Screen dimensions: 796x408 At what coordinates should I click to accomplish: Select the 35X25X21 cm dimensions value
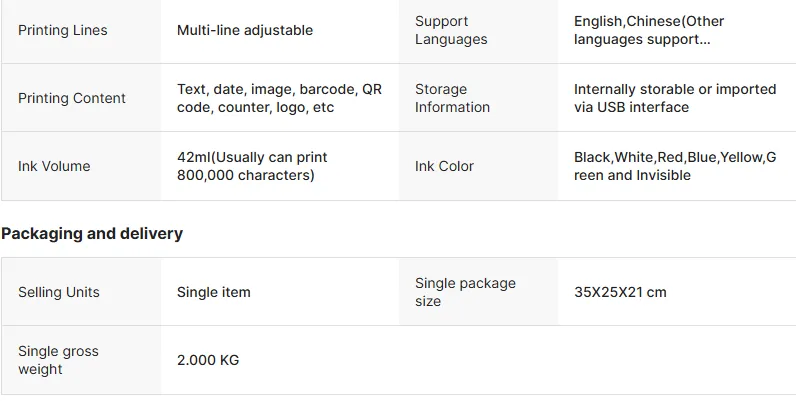pyautogui.click(x=620, y=292)
